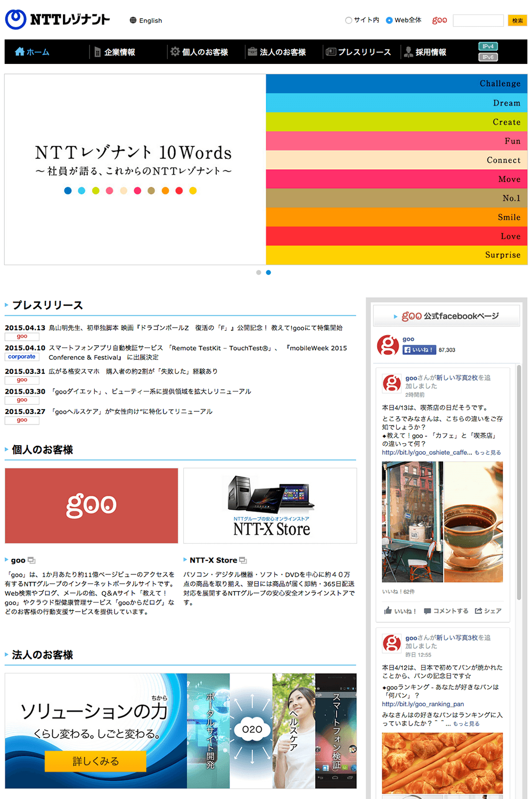The height and width of the screenshot is (799, 532).
Task: Click the yellow dot in 10 Words banner
Action: click(193, 191)
